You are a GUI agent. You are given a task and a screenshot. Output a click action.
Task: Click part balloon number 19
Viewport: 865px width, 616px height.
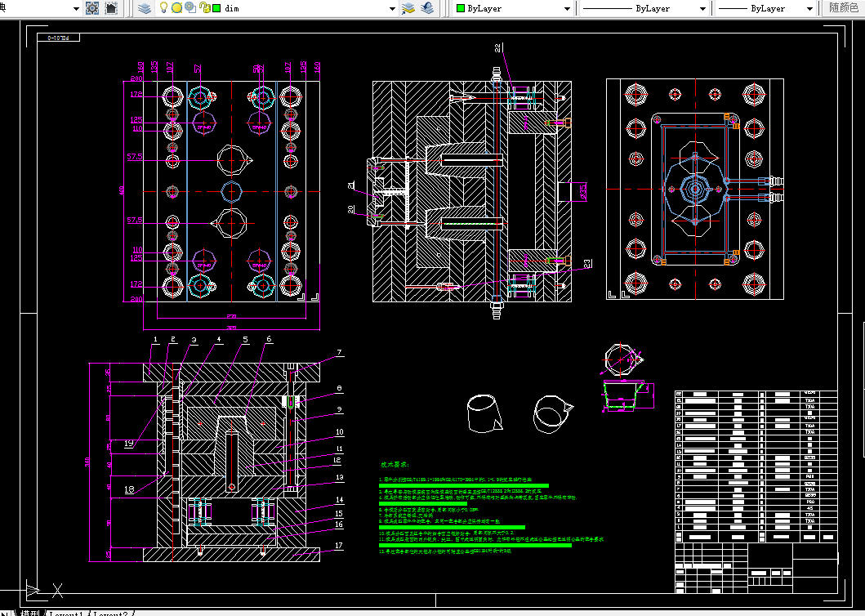[128, 444]
